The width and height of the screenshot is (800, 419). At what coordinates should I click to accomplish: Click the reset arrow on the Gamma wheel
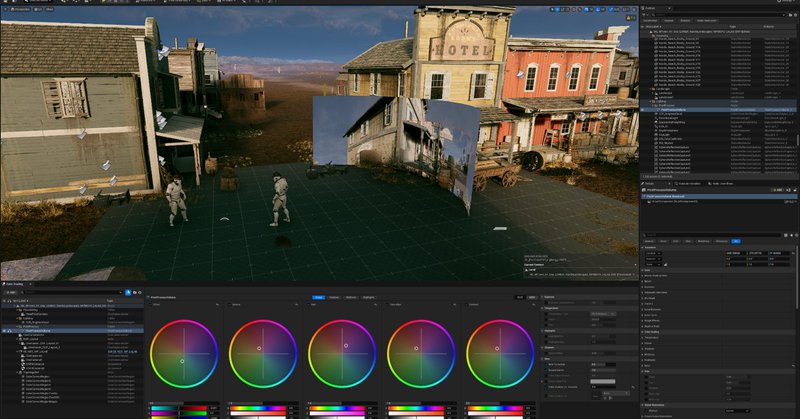pos(296,305)
